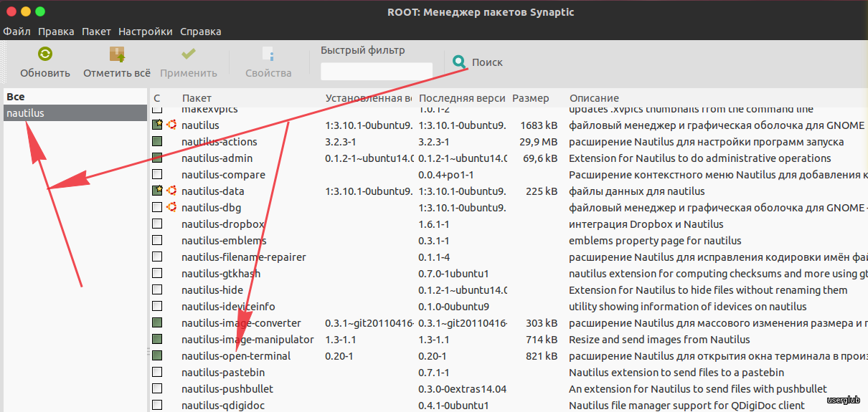Mark checkbox for nautilus-emblems

157,240
